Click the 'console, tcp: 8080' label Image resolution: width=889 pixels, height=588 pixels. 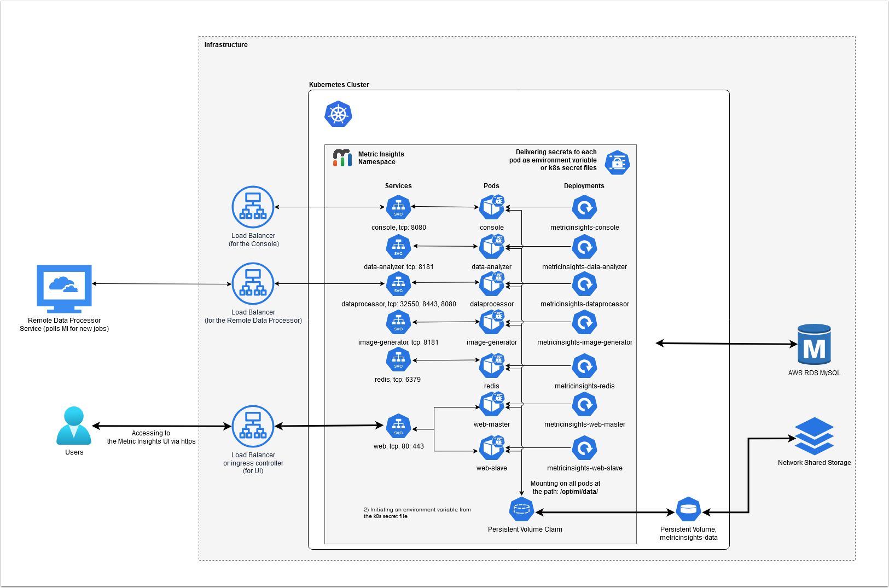pyautogui.click(x=399, y=228)
